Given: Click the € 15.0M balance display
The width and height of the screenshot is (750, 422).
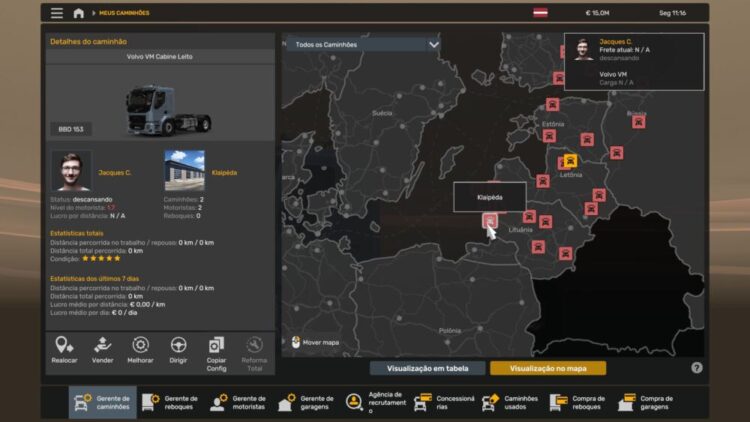Looking at the screenshot, I should tap(597, 13).
